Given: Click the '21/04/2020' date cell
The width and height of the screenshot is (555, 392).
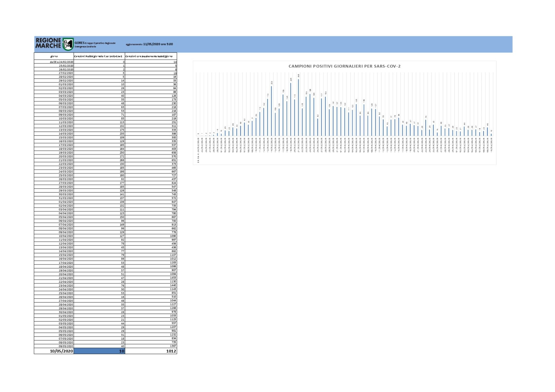Looking at the screenshot, I should click(54, 278).
